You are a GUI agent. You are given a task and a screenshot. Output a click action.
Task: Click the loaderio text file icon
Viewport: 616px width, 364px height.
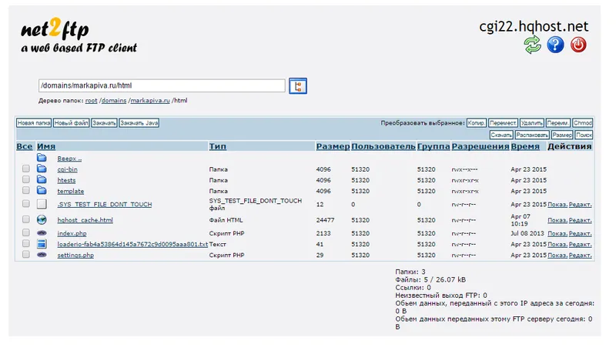(x=42, y=244)
